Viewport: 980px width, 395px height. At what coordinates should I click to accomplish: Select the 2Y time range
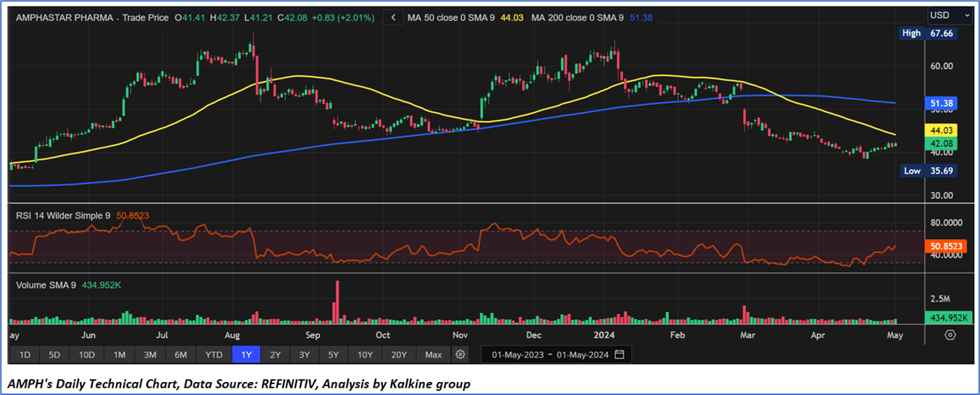pos(274,354)
